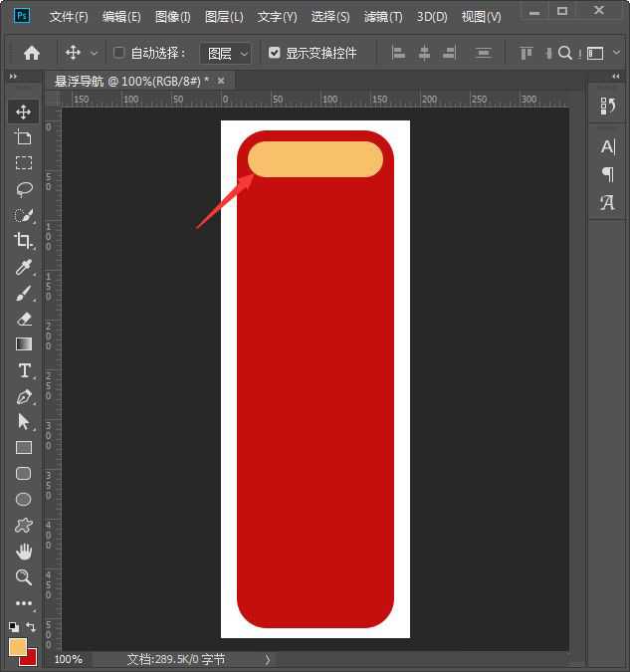Select the Horizontal Type tool
The height and width of the screenshot is (672, 630).
click(24, 370)
